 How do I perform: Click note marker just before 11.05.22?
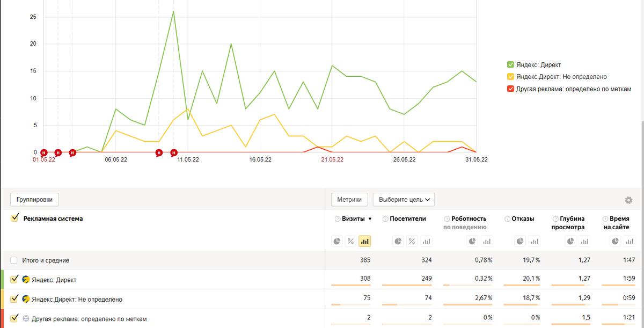tap(174, 153)
